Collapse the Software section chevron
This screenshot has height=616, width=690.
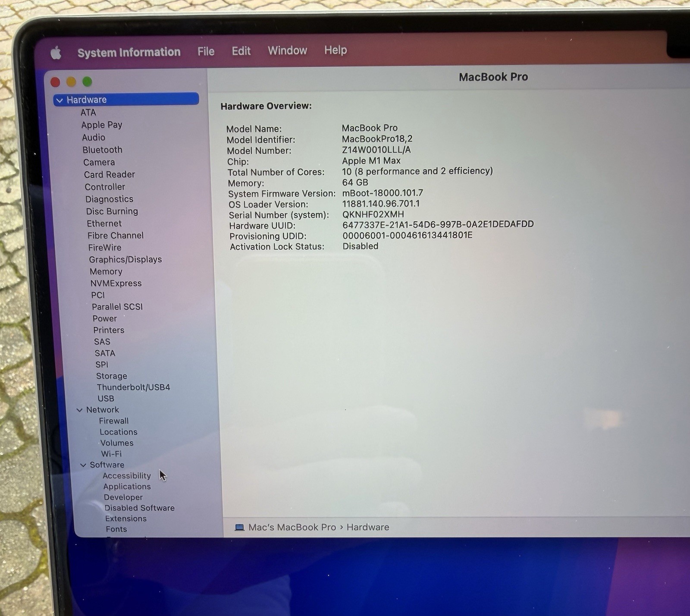click(83, 465)
